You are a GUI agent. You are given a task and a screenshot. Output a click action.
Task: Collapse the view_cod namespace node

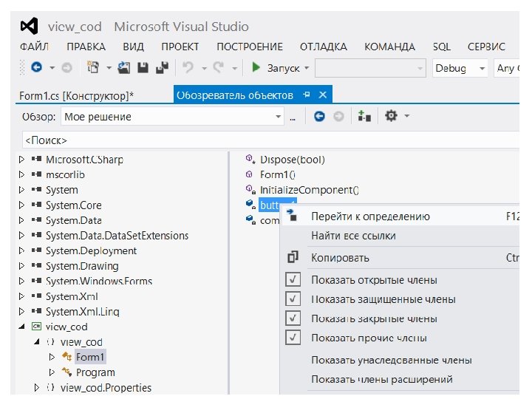coord(37,341)
